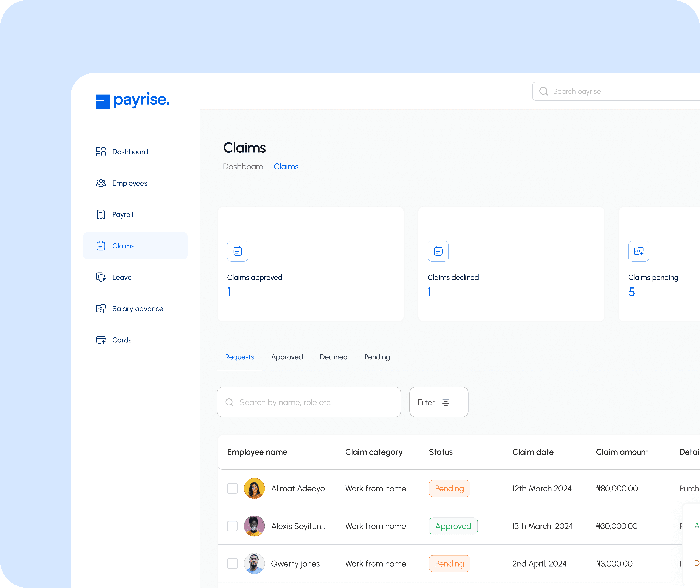Click the Payroll receipt icon

tap(101, 214)
